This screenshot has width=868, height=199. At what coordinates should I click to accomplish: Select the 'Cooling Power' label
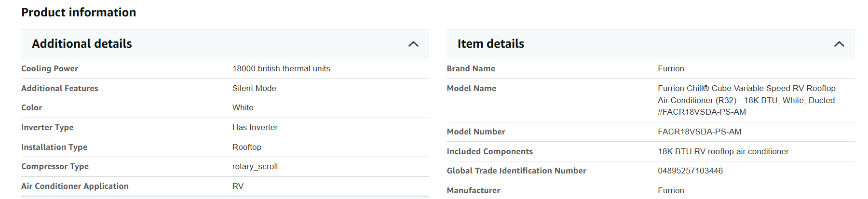coord(50,68)
